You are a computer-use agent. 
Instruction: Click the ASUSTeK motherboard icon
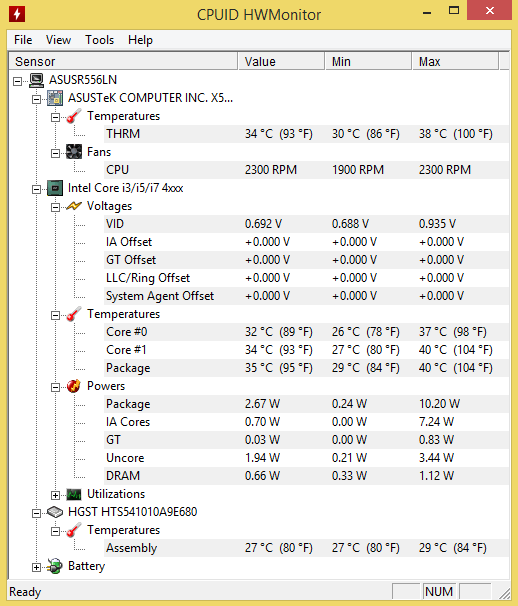tap(55, 98)
